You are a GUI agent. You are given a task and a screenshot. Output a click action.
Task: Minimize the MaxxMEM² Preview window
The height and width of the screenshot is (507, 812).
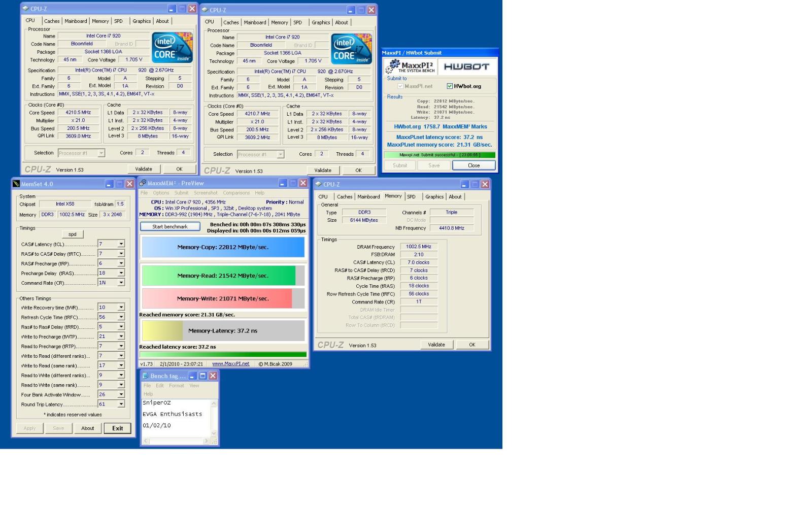click(283, 183)
